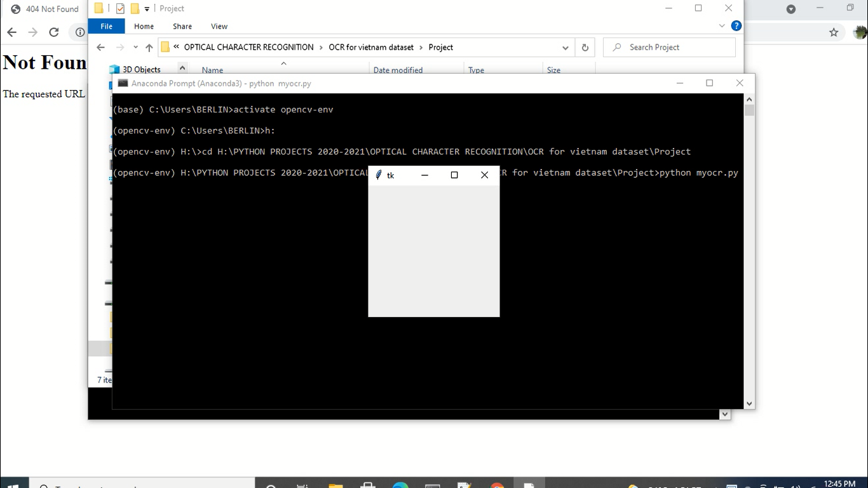Screen dimensions: 868x488
Task: Open the File menu in Explorer
Action: tap(106, 26)
